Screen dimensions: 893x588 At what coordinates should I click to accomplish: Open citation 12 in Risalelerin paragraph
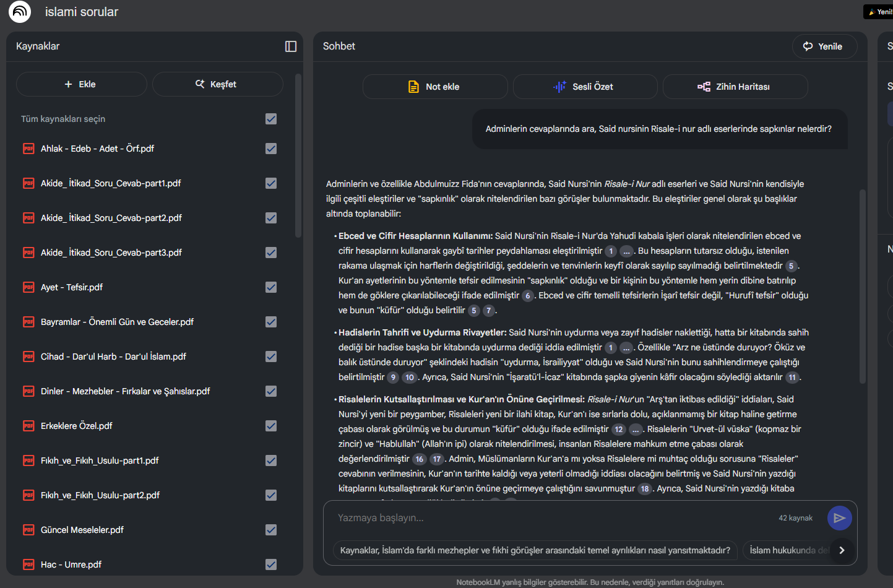[x=619, y=430]
